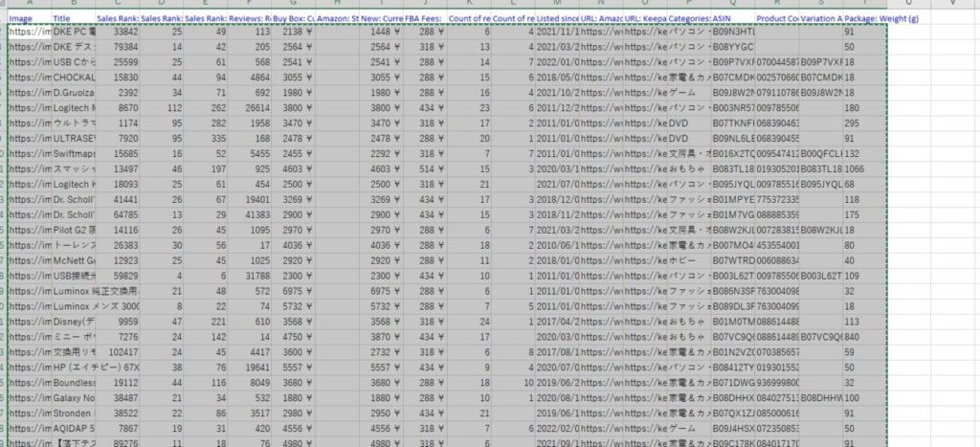Select sales rank value 8670
This screenshot has width=980, height=447.
pyautogui.click(x=117, y=107)
